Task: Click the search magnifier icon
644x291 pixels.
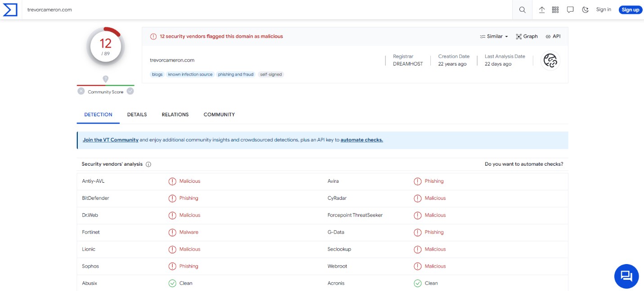Action: (522, 10)
